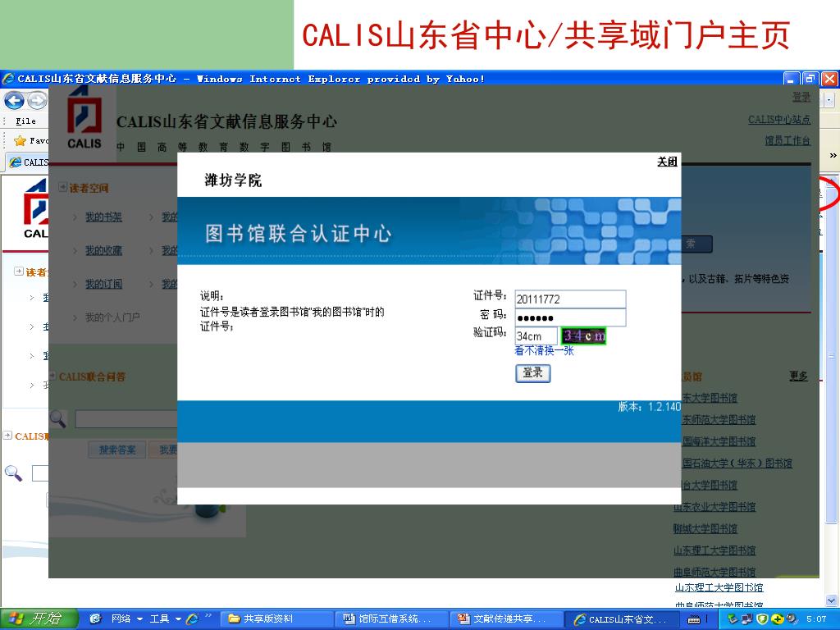Switch to 文献传递共享 PowerPoint taskbar item

pyautogui.click(x=505, y=619)
